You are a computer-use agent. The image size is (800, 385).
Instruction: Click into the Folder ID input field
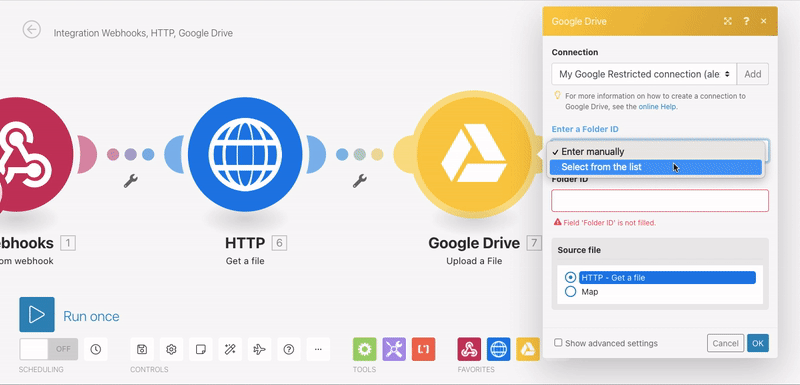coord(660,200)
